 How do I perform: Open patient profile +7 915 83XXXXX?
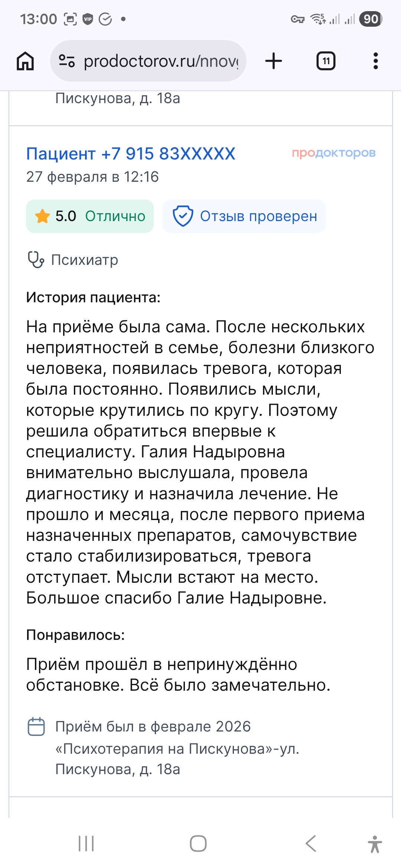click(131, 154)
